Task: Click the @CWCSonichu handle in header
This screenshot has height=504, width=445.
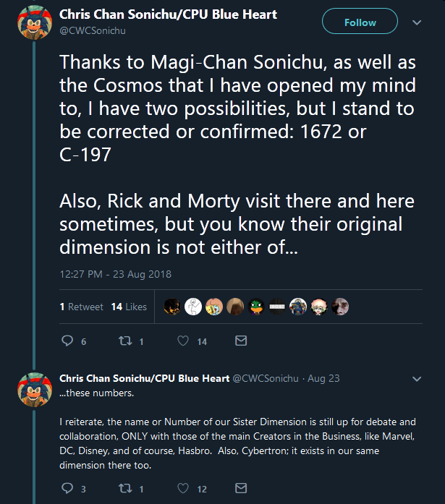Action: pyautogui.click(x=93, y=31)
